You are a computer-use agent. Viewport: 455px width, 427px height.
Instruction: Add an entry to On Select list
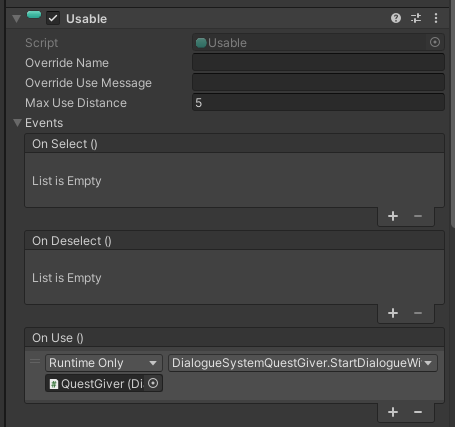coord(393,216)
